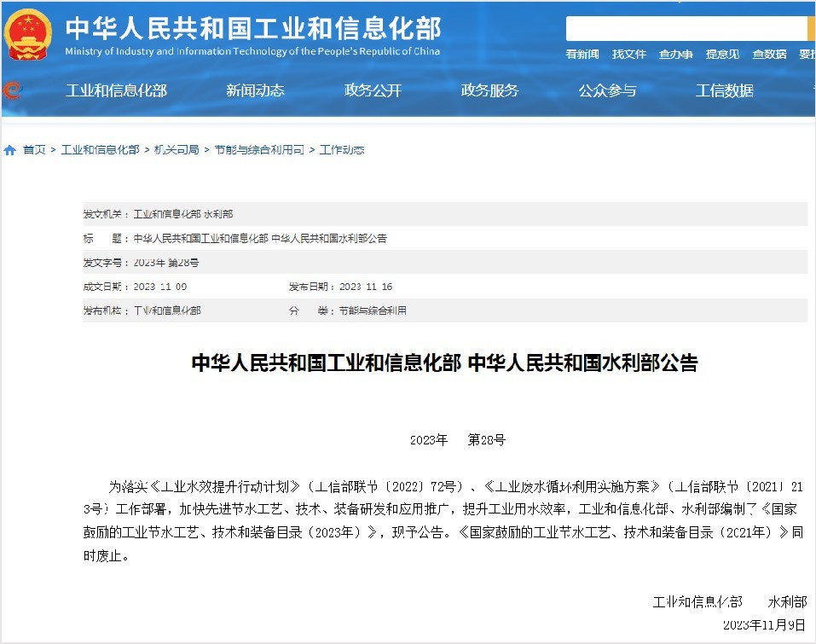Open the 政务服务 navigation menu
Viewport: 816px width, 644px height.
click(x=489, y=91)
